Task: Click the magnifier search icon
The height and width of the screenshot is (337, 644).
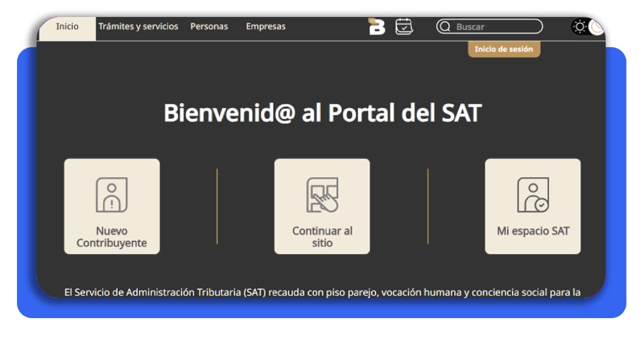Action: click(445, 26)
